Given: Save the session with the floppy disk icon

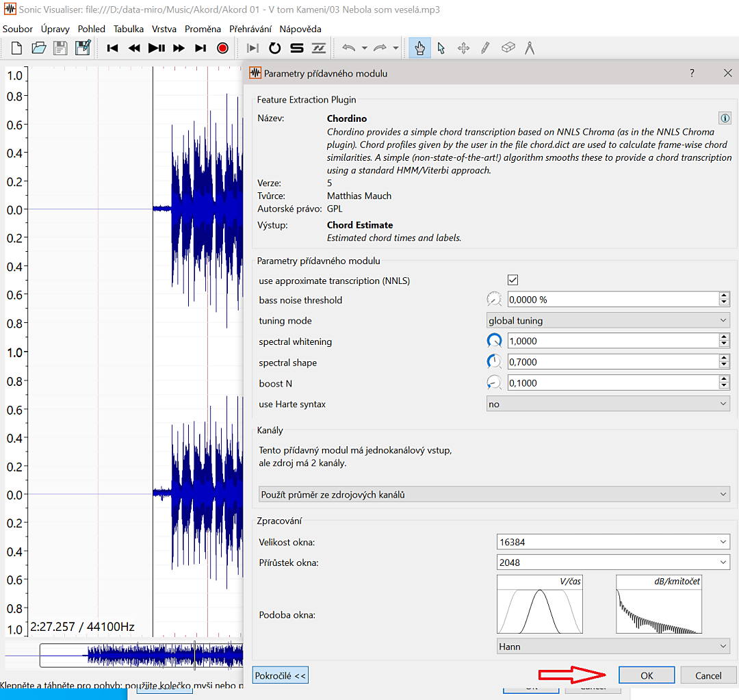Looking at the screenshot, I should coord(60,48).
